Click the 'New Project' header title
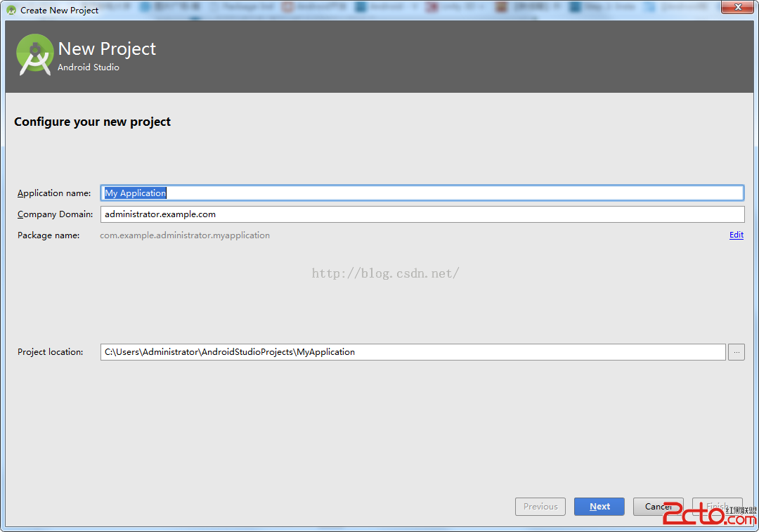Image resolution: width=759 pixels, height=532 pixels. 107,49
